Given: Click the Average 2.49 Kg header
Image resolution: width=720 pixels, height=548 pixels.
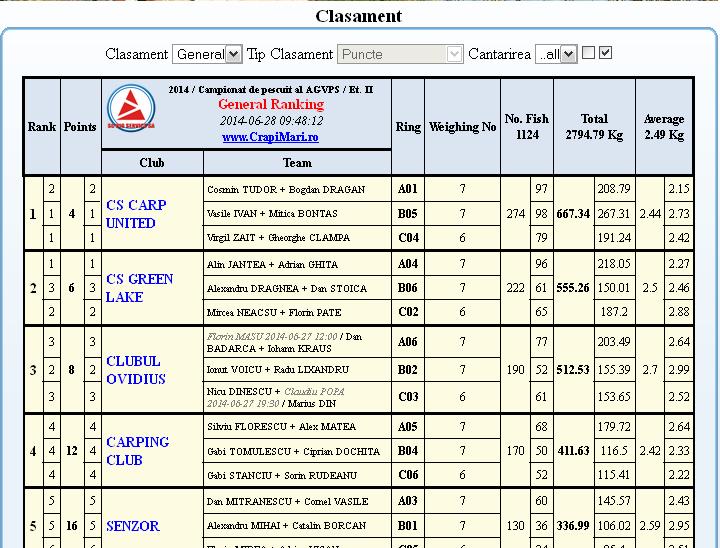Looking at the screenshot, I should click(664, 127).
